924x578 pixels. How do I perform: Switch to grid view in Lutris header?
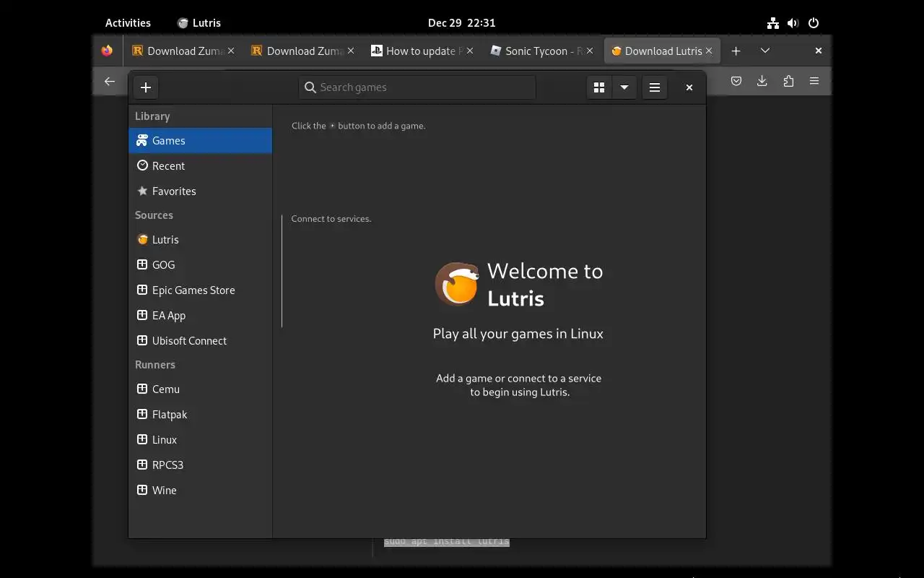pyautogui.click(x=598, y=87)
